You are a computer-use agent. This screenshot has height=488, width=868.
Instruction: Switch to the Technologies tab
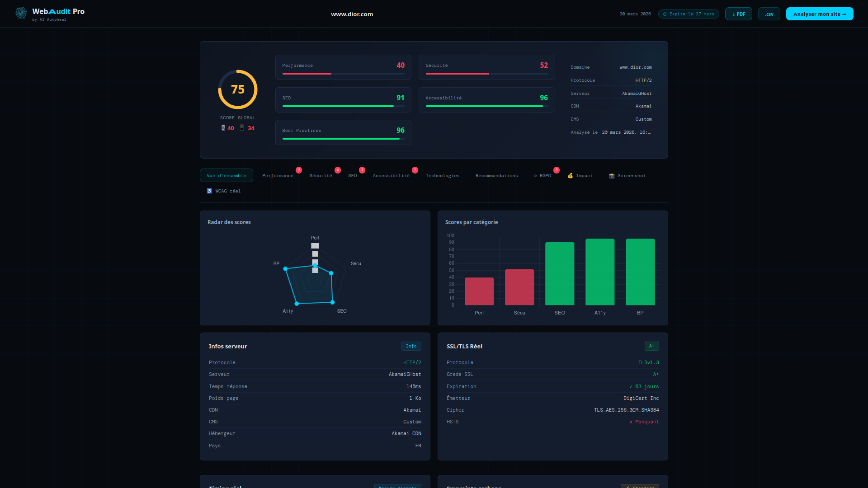coord(443,175)
